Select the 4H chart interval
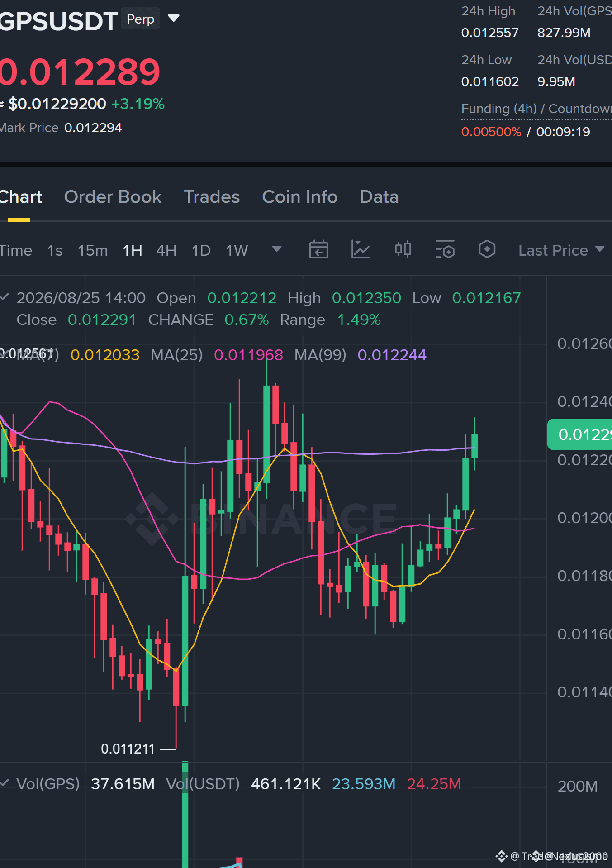Image resolution: width=612 pixels, height=868 pixels. click(166, 250)
